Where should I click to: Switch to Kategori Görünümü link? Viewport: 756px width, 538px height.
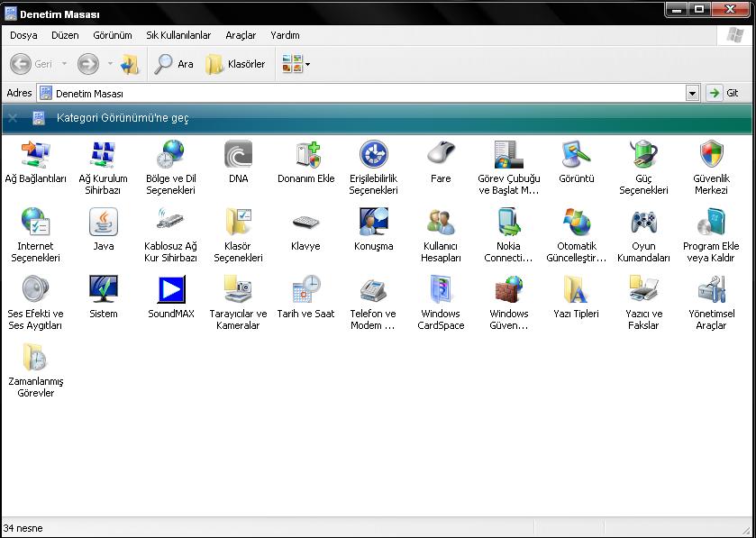coord(122,118)
